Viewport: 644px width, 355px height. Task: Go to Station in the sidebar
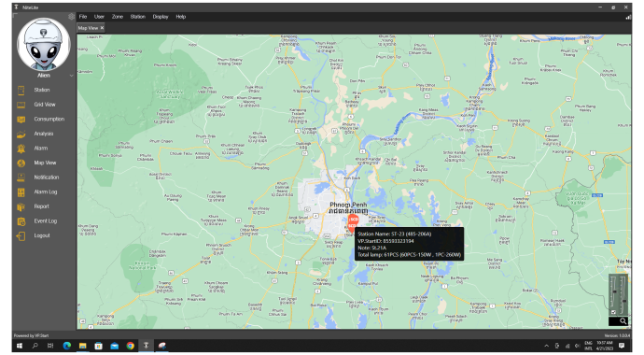point(42,90)
